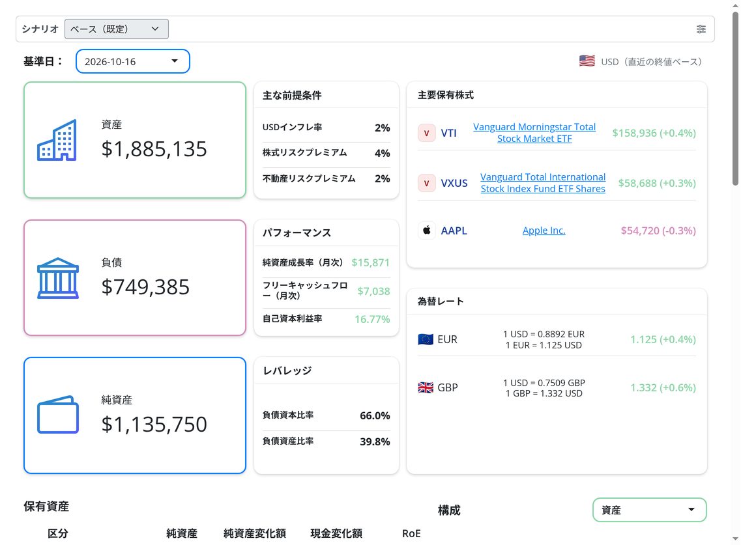
Task: Click the GBP flag icon
Action: (425, 387)
